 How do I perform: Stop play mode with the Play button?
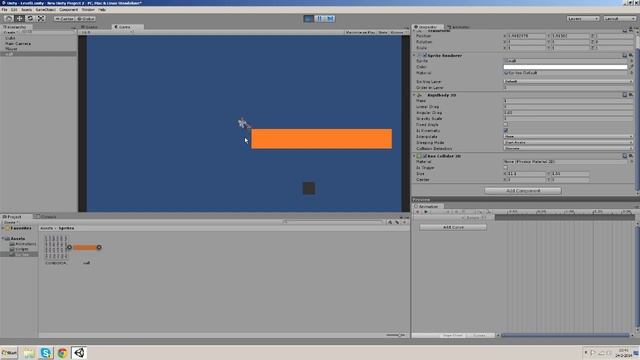(309, 18)
